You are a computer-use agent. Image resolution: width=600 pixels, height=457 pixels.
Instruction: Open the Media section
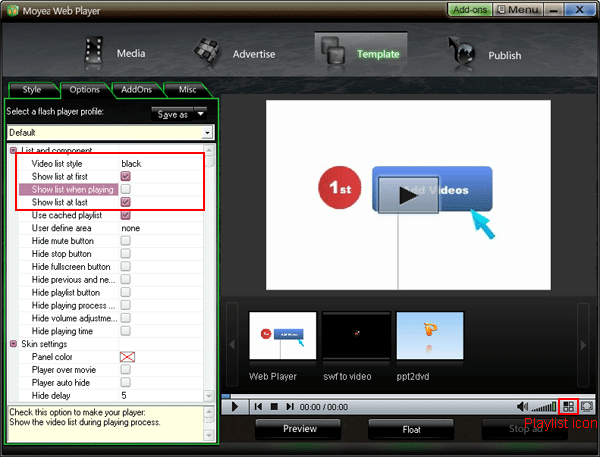[x=115, y=53]
